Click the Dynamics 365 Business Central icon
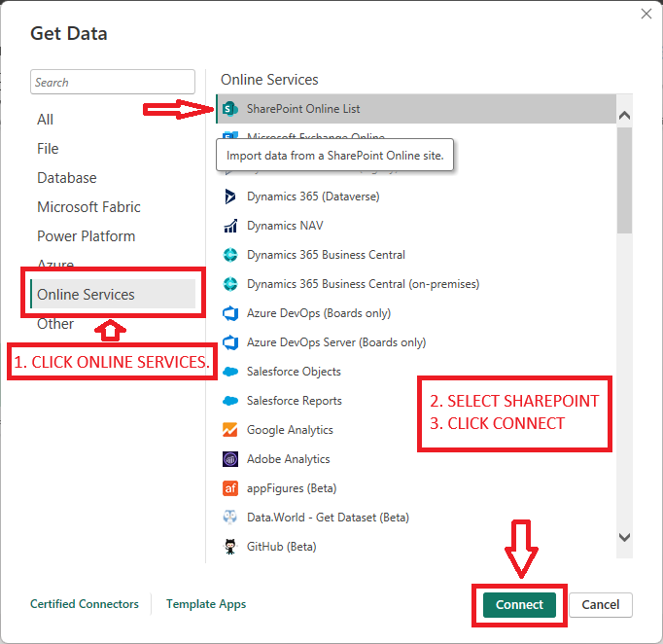The width and height of the screenshot is (663, 644). click(230, 255)
